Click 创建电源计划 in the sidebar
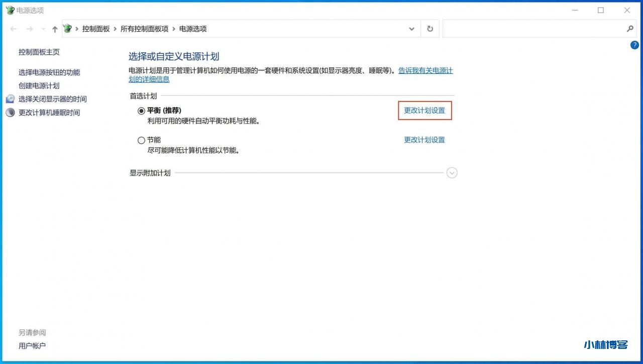The width and height of the screenshot is (643, 364). [x=39, y=86]
